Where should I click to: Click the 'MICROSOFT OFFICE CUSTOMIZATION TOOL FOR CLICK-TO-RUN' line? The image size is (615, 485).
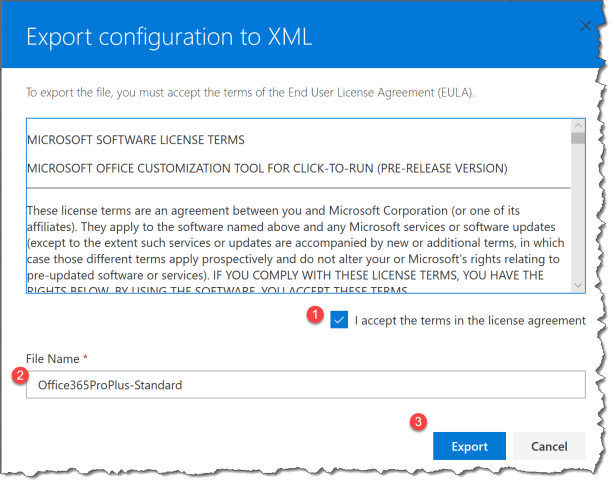pyautogui.click(x=267, y=168)
